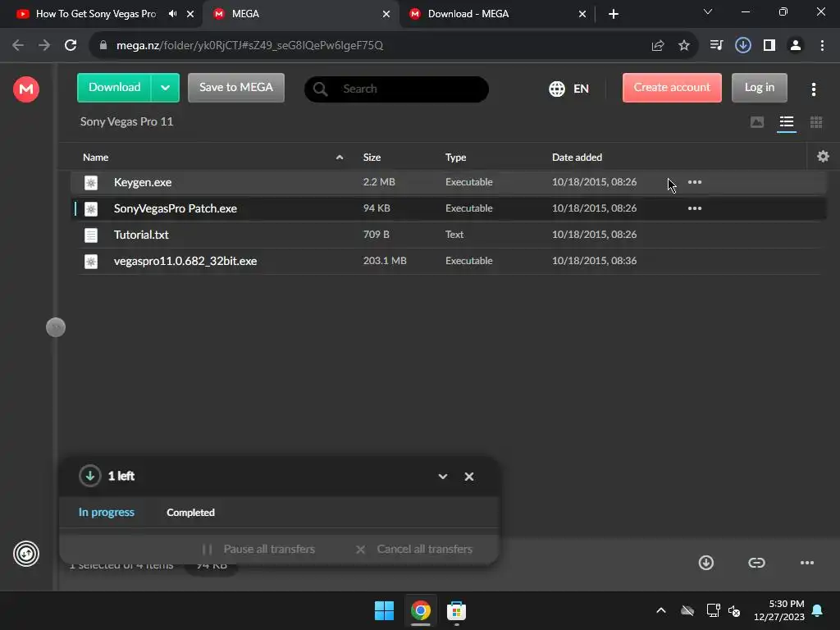This screenshot has height=630, width=840.
Task: Sort files by Name column
Action: [95, 157]
